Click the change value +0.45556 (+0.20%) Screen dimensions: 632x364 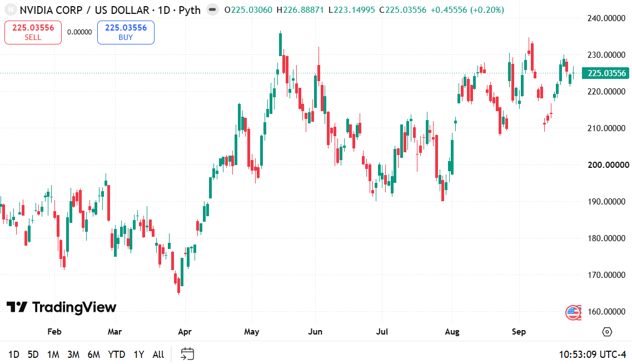[x=467, y=9]
